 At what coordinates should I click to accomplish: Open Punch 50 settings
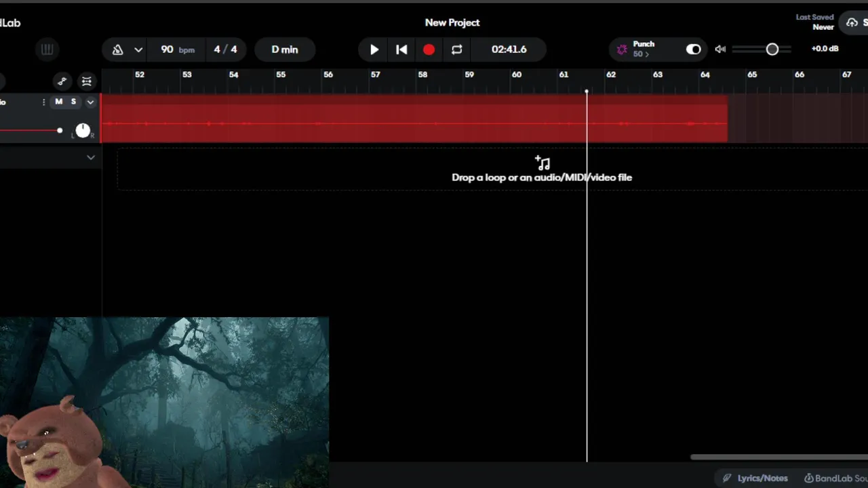click(644, 49)
